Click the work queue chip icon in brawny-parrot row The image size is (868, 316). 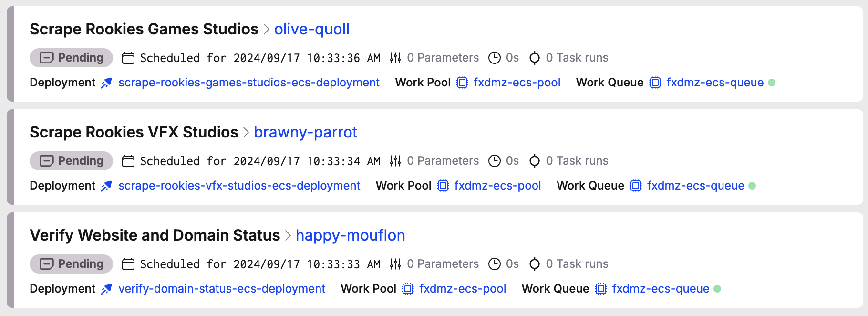(635, 186)
